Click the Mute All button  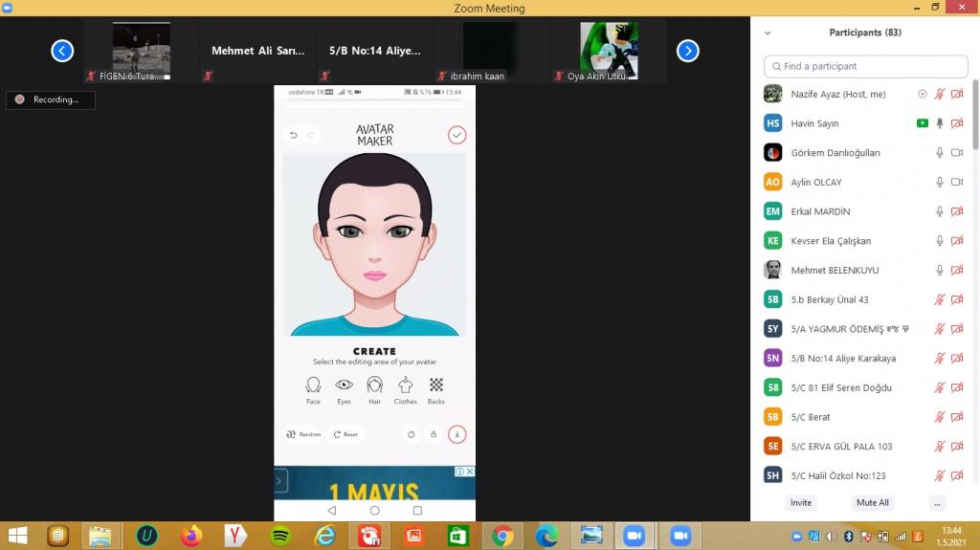click(872, 502)
